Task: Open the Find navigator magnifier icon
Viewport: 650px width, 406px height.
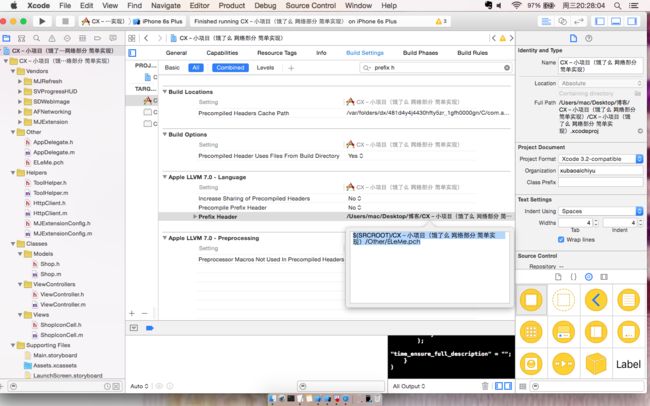Action: (36, 38)
